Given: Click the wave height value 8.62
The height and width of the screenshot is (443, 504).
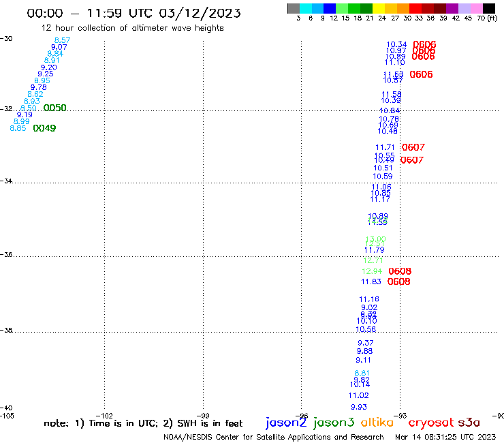Looking at the screenshot, I should (x=35, y=94).
